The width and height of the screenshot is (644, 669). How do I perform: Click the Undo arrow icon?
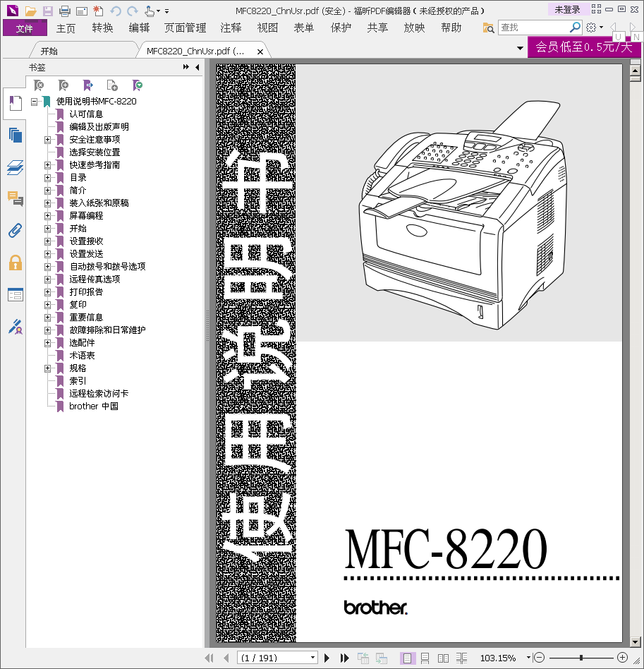[116, 11]
